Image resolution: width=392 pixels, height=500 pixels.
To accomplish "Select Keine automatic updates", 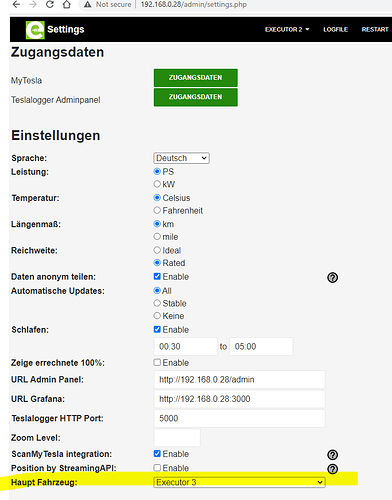I will (x=157, y=315).
